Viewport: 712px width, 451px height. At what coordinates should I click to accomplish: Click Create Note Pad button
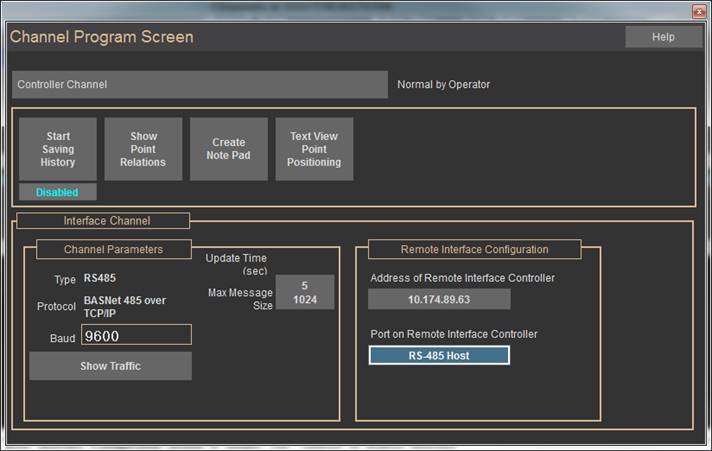coord(229,149)
